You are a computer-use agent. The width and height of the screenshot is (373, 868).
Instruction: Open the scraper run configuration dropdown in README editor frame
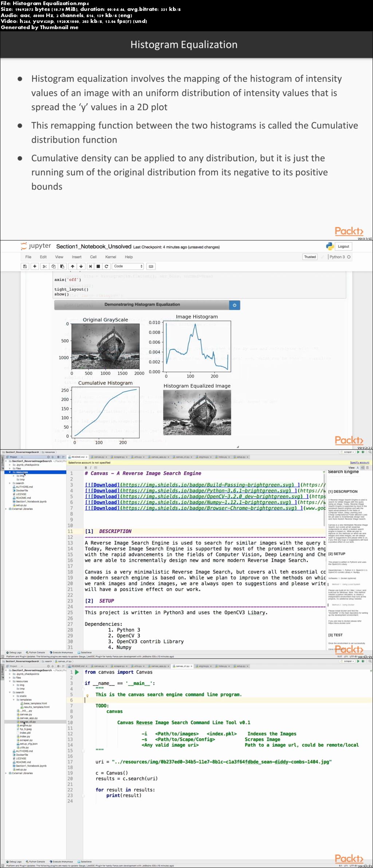click(349, 452)
